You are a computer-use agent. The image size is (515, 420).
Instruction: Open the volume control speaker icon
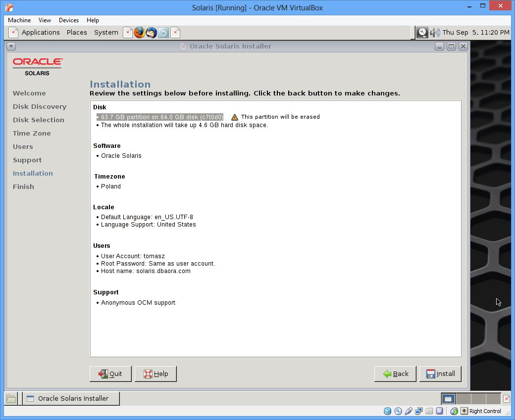point(435,33)
